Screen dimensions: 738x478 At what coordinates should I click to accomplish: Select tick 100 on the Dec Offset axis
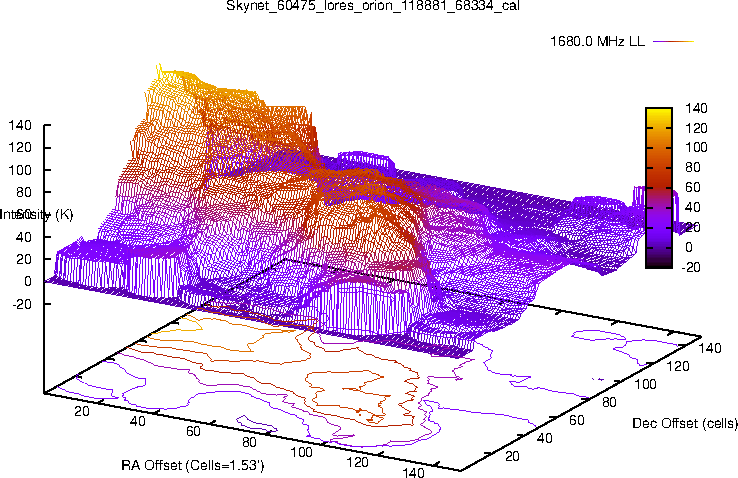click(x=645, y=384)
